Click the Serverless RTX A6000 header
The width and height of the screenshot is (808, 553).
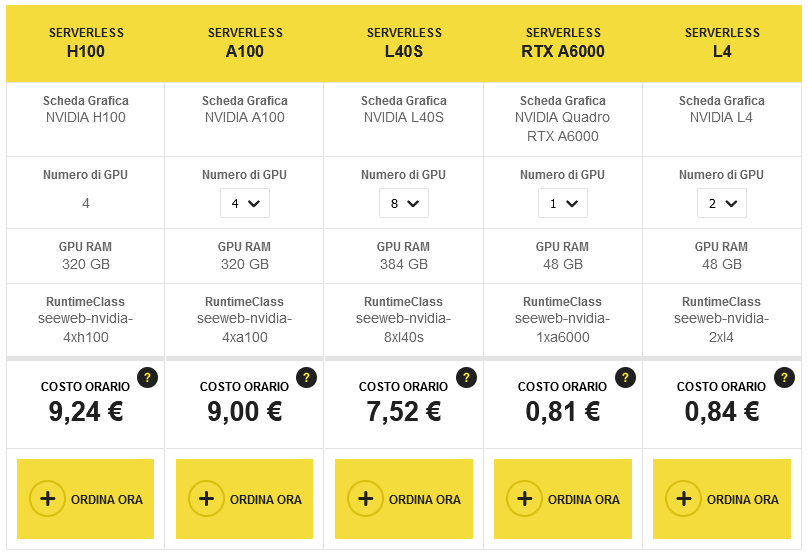point(563,42)
